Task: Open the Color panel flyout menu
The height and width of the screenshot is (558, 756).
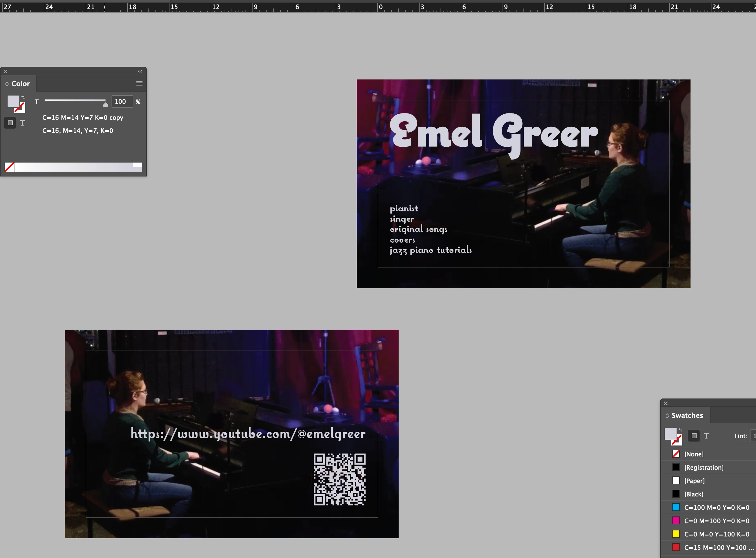Action: [x=139, y=83]
